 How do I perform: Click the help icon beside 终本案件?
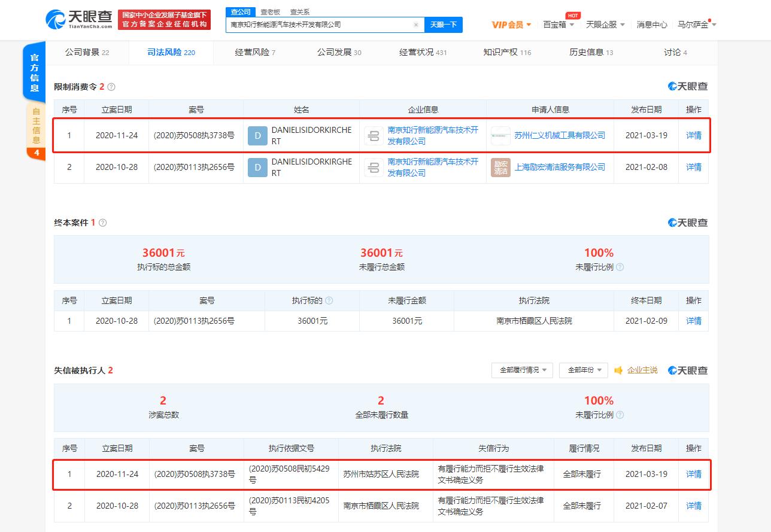click(x=103, y=223)
